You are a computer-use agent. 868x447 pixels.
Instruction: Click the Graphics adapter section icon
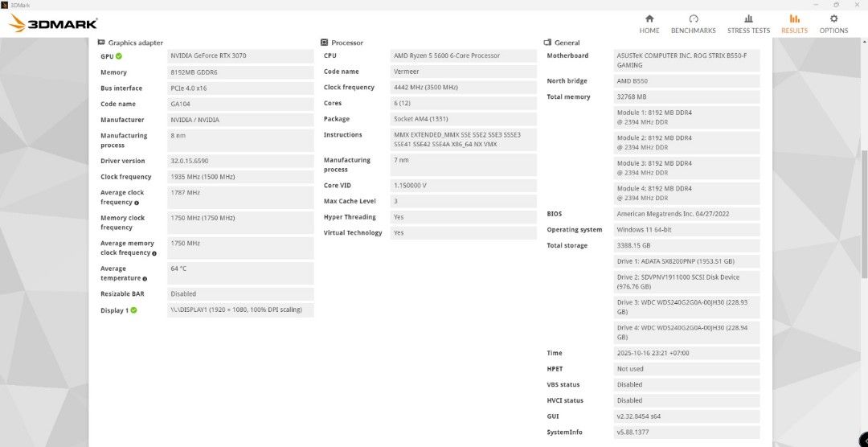tap(101, 43)
